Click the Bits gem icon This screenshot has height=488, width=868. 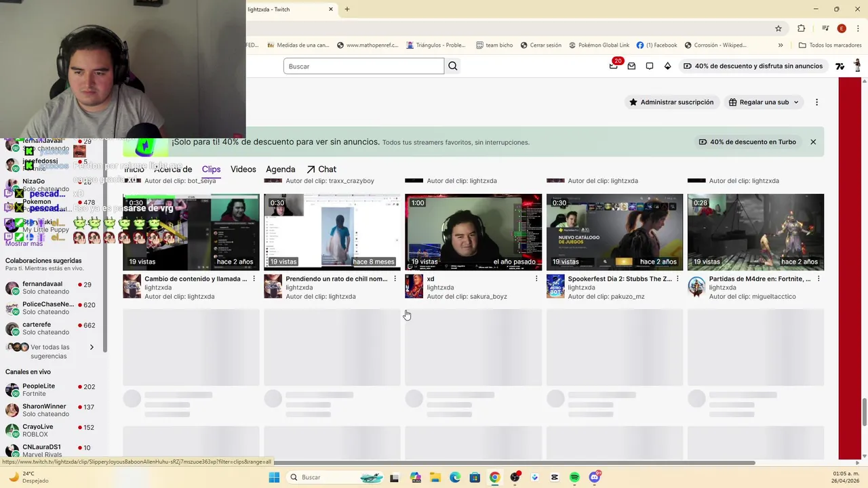[667, 66]
